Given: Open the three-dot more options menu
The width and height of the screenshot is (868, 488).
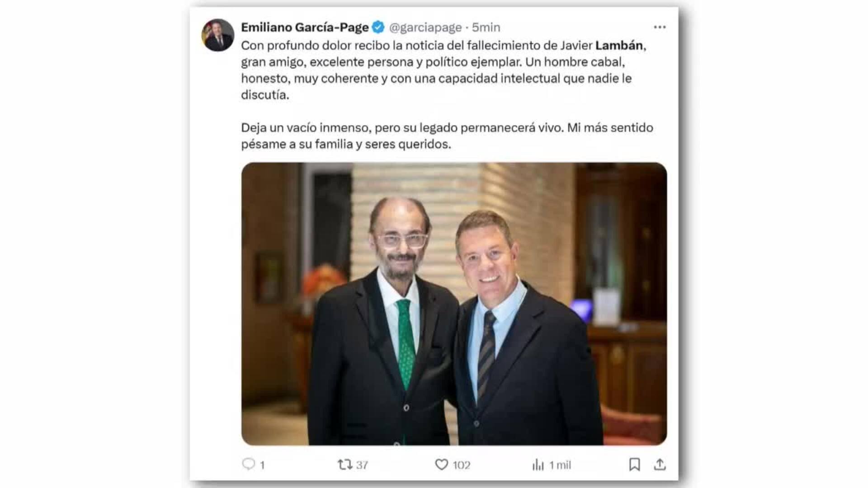Looking at the screenshot, I should 660,27.
